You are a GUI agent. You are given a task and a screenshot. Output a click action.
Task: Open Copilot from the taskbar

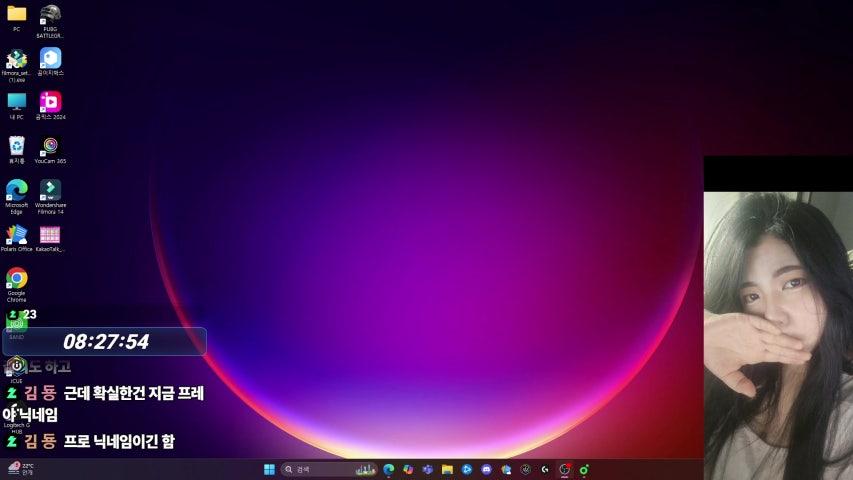click(x=408, y=469)
